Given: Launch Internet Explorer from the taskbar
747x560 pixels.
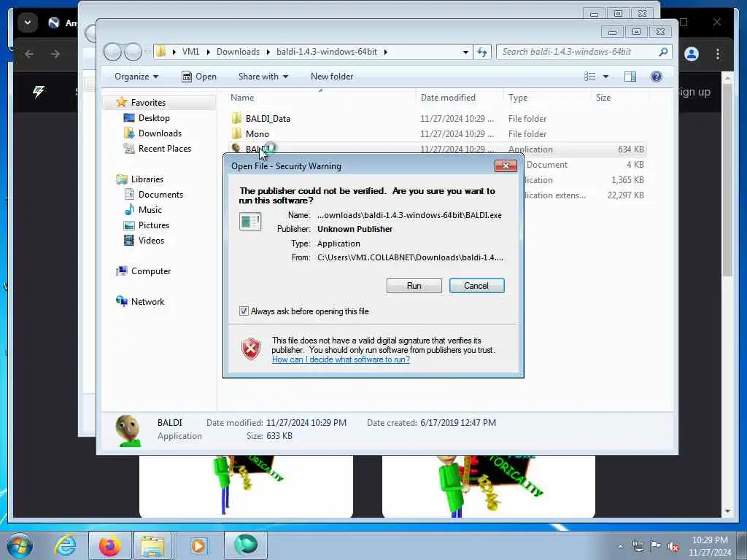Looking at the screenshot, I should click(x=65, y=545).
